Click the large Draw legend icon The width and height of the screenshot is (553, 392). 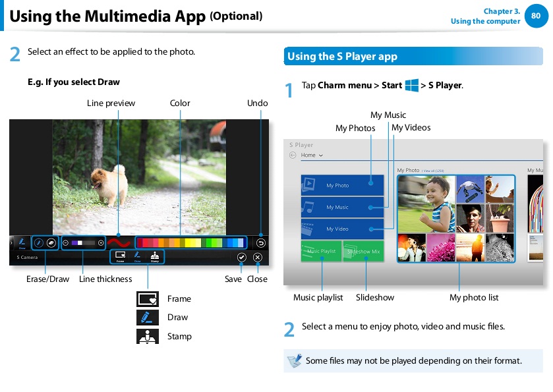click(x=148, y=318)
